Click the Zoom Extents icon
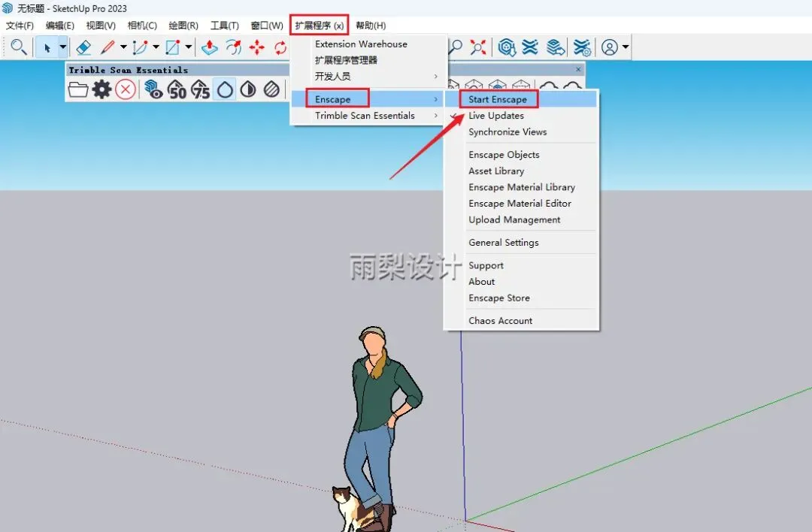 [x=478, y=47]
